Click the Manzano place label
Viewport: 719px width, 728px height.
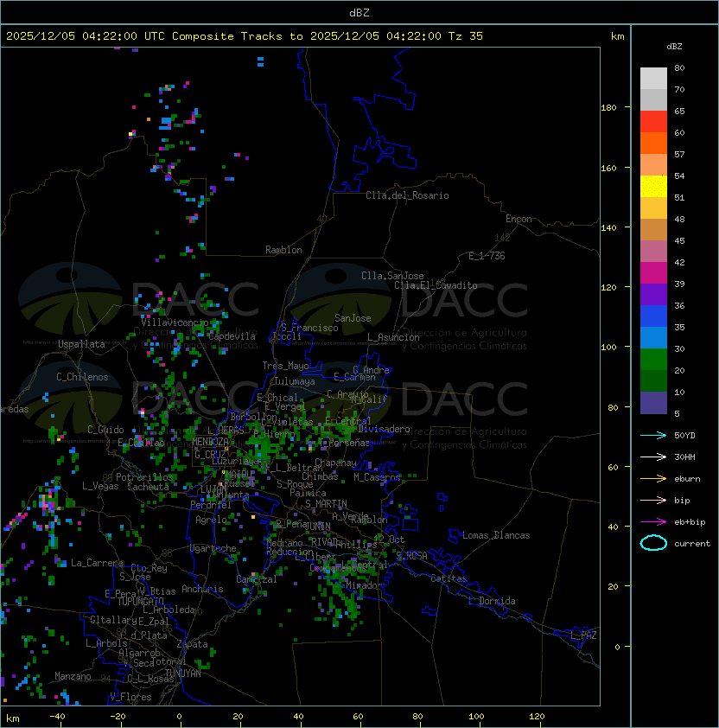[x=73, y=676]
